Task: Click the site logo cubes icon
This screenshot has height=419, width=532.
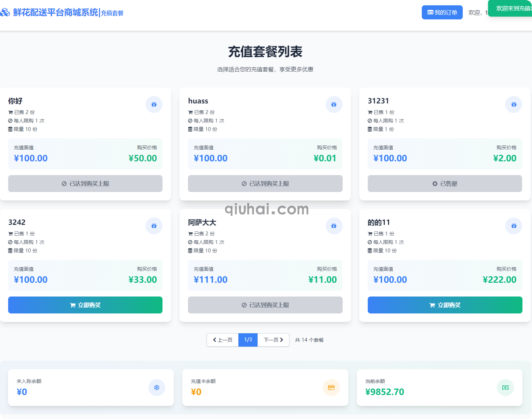Action: coord(5,13)
